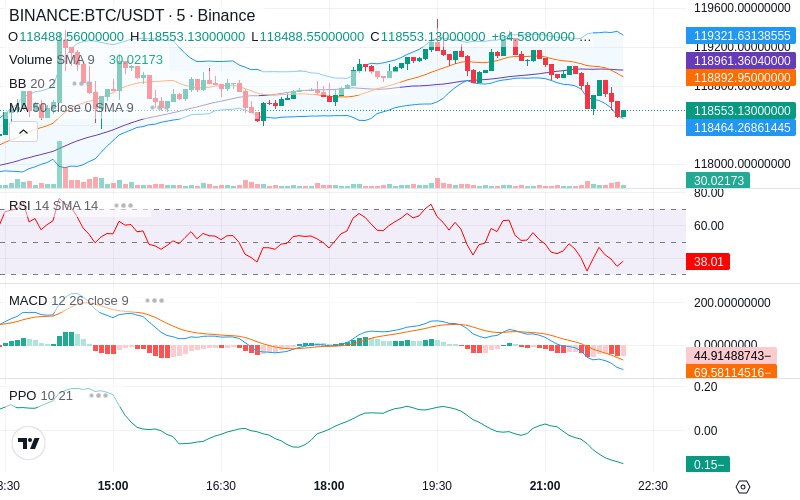Screen dimensions: 800x500
Task: Click the 15:00 time axis label
Action: click(x=113, y=486)
